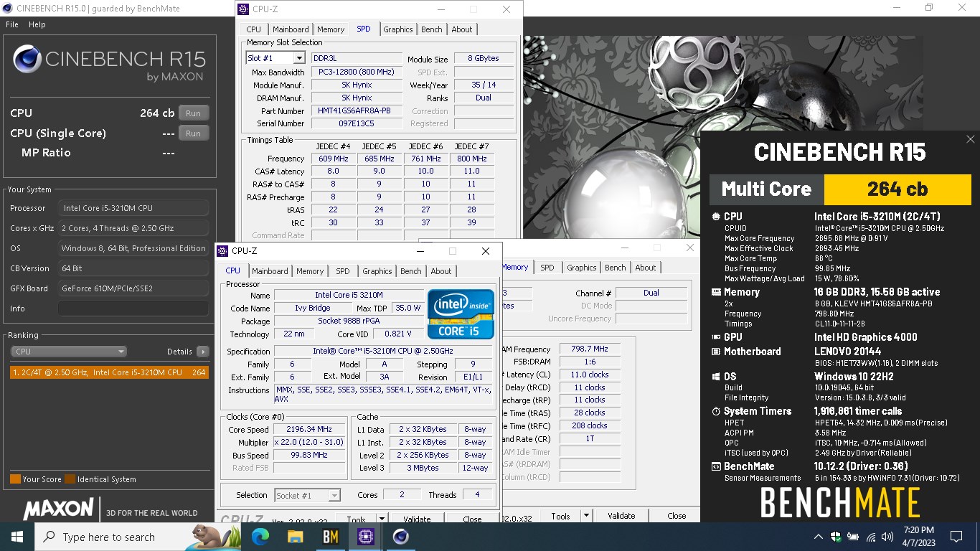This screenshot has height=551, width=980.
Task: Open Graphics tab in front CPU-Z window
Action: point(377,271)
